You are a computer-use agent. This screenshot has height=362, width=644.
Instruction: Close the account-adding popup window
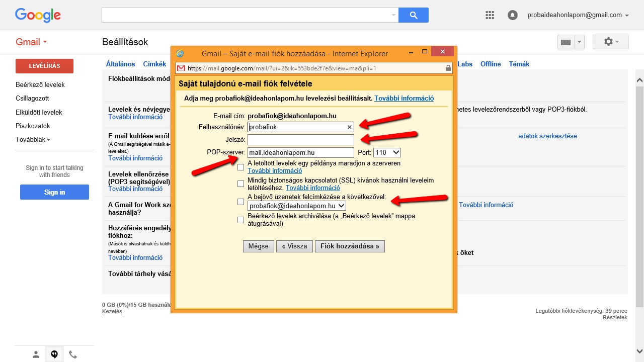[442, 52]
